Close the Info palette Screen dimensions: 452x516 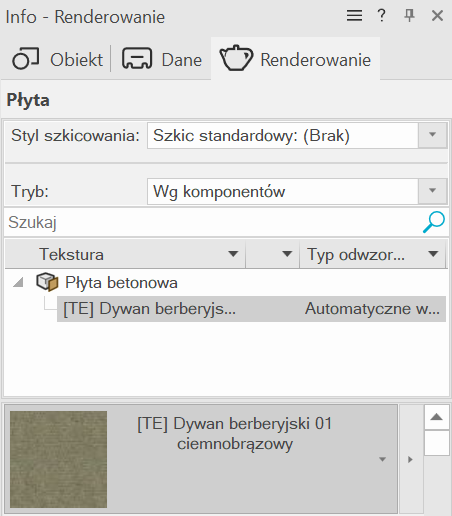[437, 16]
